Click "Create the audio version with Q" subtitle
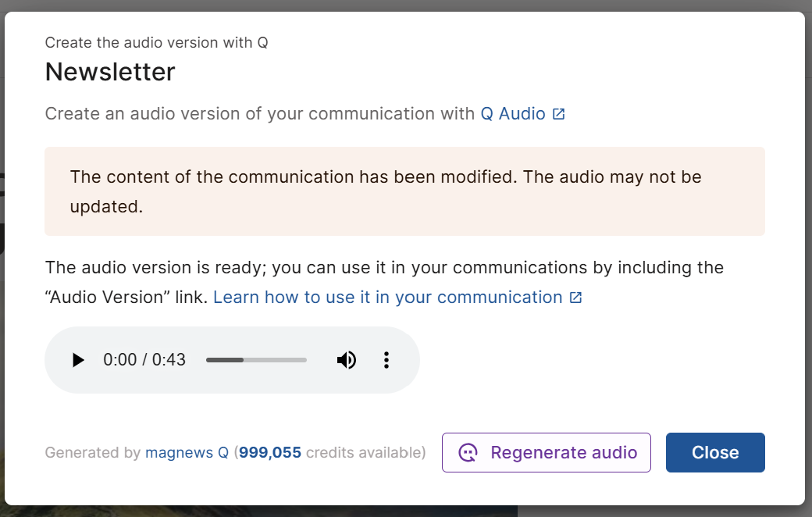The height and width of the screenshot is (517, 812). tap(156, 43)
